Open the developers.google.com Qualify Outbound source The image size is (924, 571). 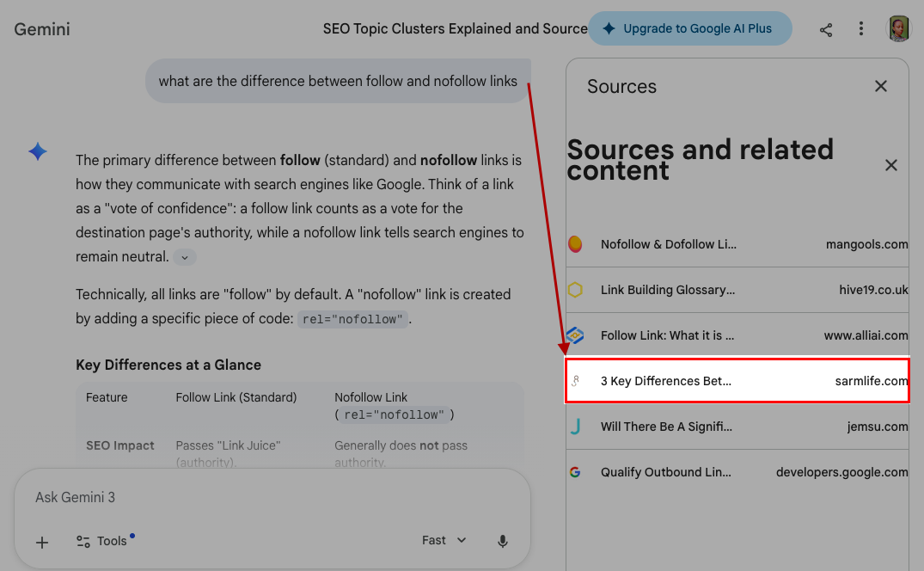[x=737, y=472]
